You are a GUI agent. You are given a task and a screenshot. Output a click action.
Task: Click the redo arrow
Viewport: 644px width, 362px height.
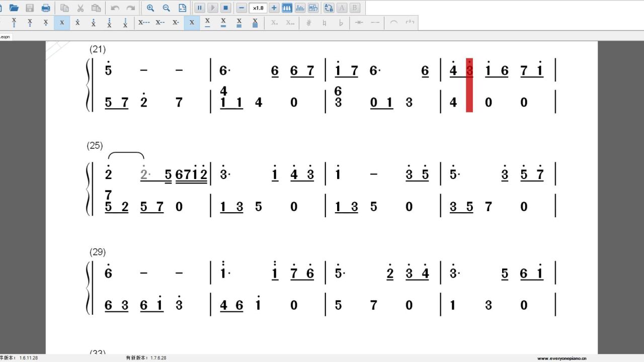point(131,8)
